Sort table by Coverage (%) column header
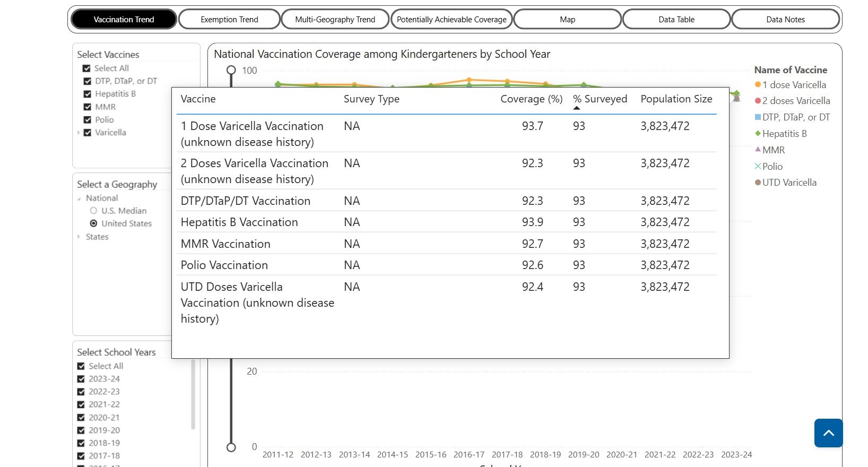The height and width of the screenshot is (467, 868). pos(531,99)
